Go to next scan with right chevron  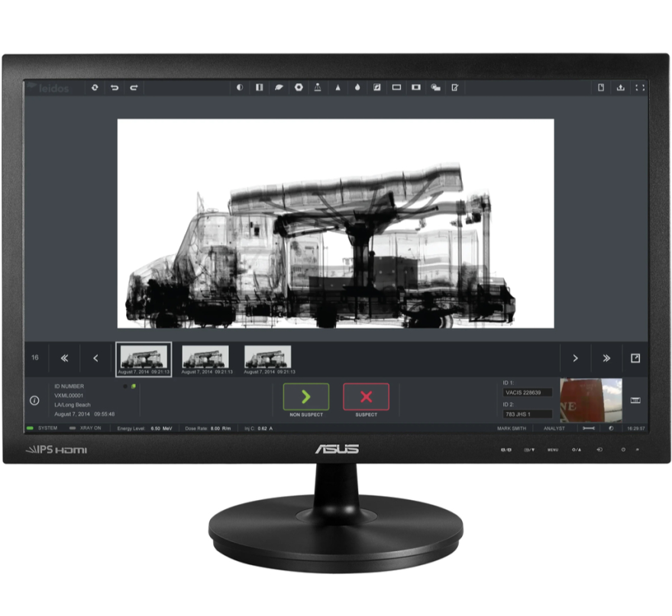click(x=576, y=358)
